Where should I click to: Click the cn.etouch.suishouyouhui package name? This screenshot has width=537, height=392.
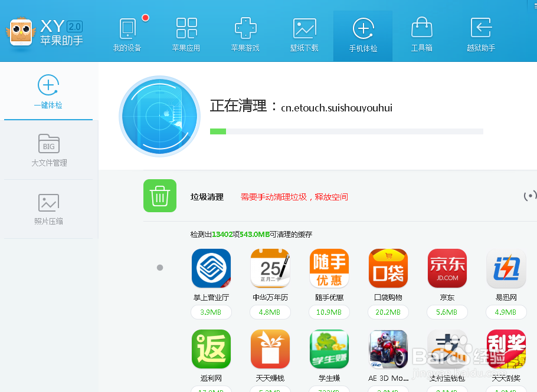pos(336,108)
